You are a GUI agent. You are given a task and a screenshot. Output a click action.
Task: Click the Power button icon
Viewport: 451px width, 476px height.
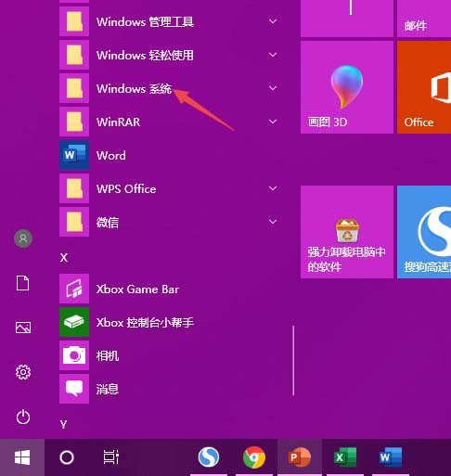[23, 417]
